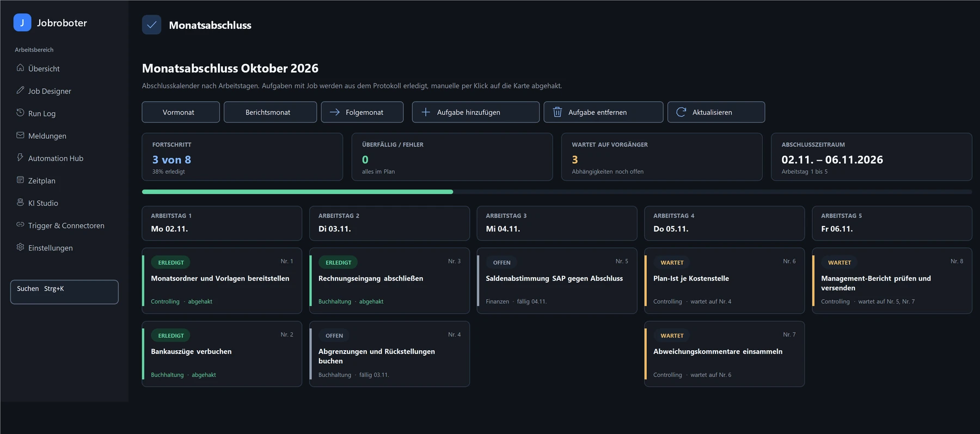Select the Plan-Ist je Kostenstelle card
The image size is (980, 434).
pyautogui.click(x=725, y=281)
